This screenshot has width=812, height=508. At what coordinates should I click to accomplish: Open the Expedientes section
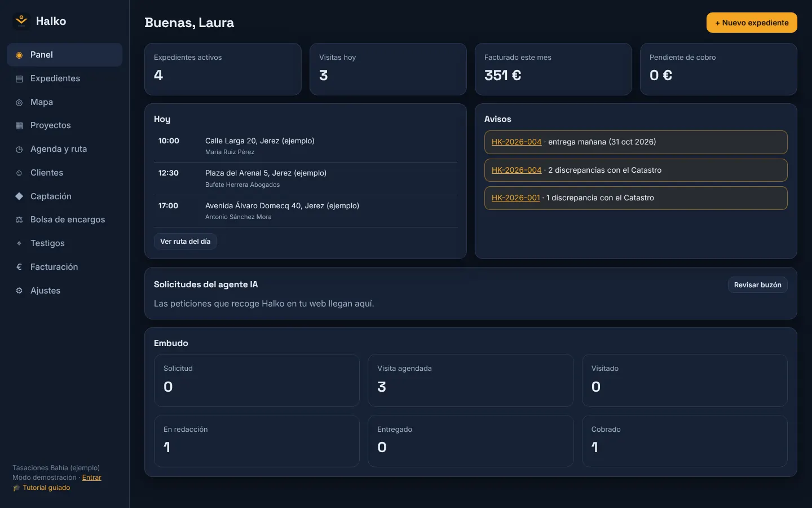(64, 78)
